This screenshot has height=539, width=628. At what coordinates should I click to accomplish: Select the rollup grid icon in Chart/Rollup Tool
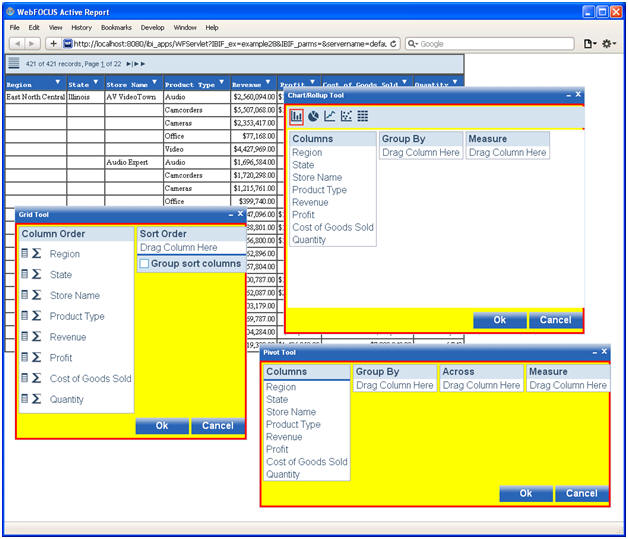click(x=362, y=116)
